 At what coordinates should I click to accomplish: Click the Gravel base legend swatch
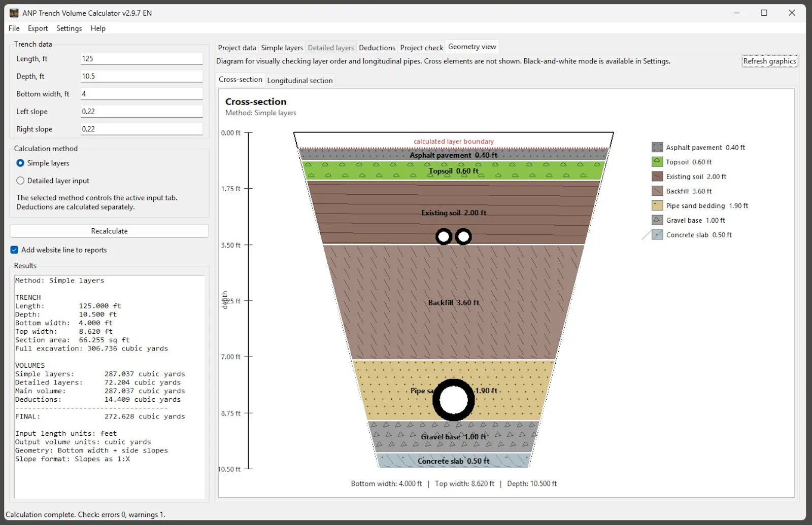[657, 220]
